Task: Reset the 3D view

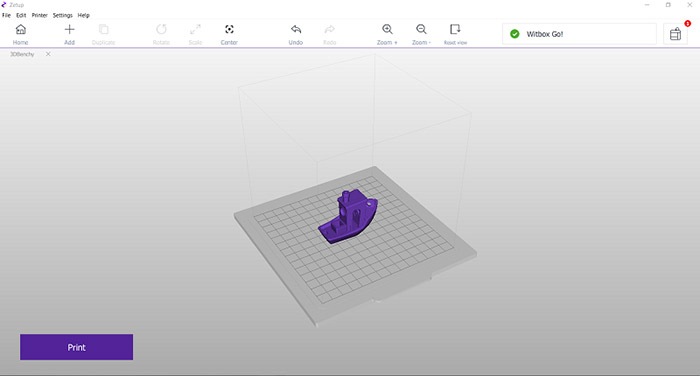Action: (x=455, y=29)
